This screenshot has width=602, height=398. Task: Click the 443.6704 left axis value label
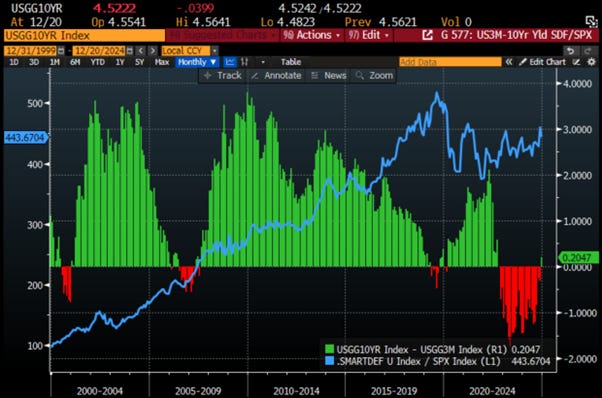[x=25, y=137]
